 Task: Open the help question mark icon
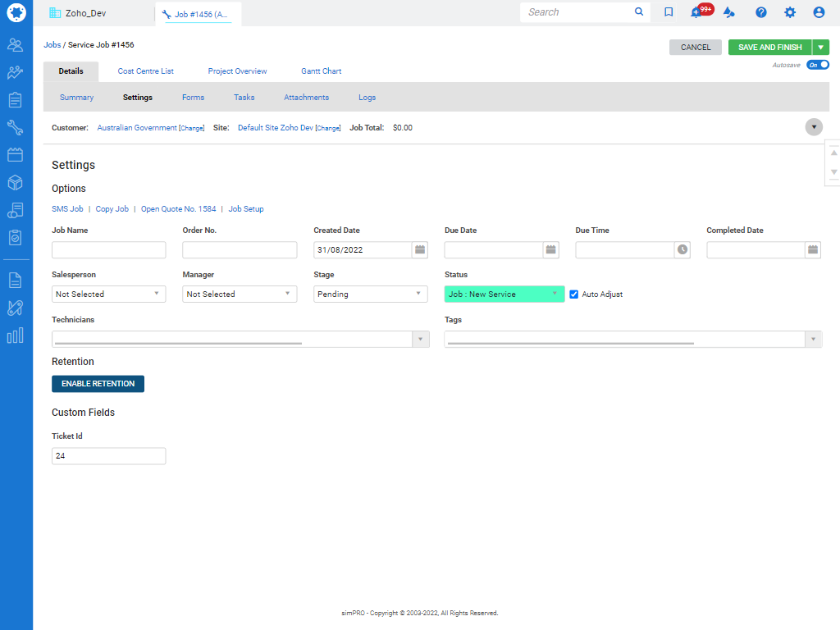(x=760, y=12)
